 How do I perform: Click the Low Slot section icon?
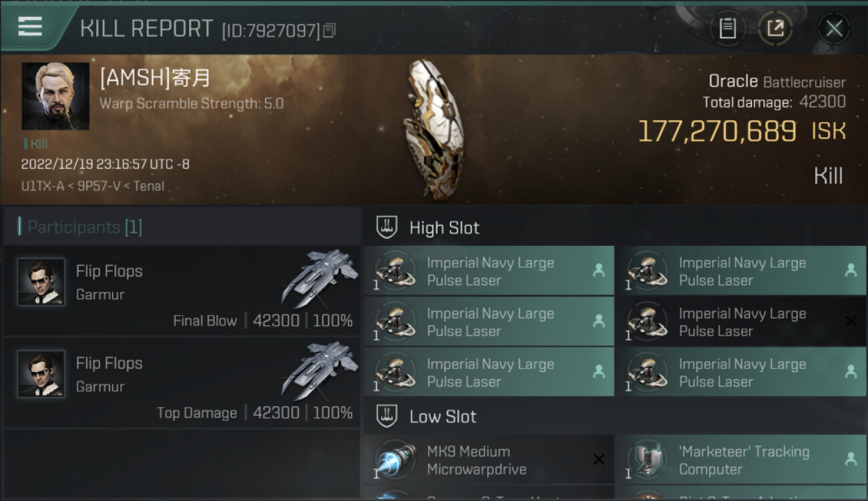point(387,417)
